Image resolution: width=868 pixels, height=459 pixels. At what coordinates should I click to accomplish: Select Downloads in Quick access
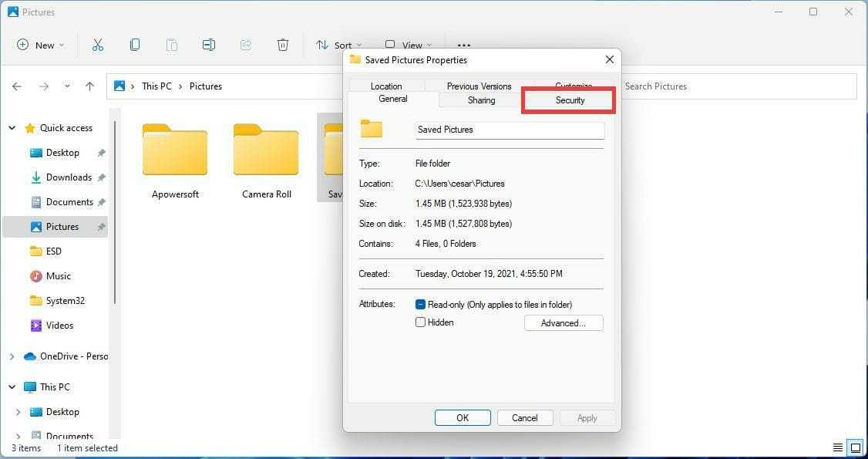[x=69, y=177]
